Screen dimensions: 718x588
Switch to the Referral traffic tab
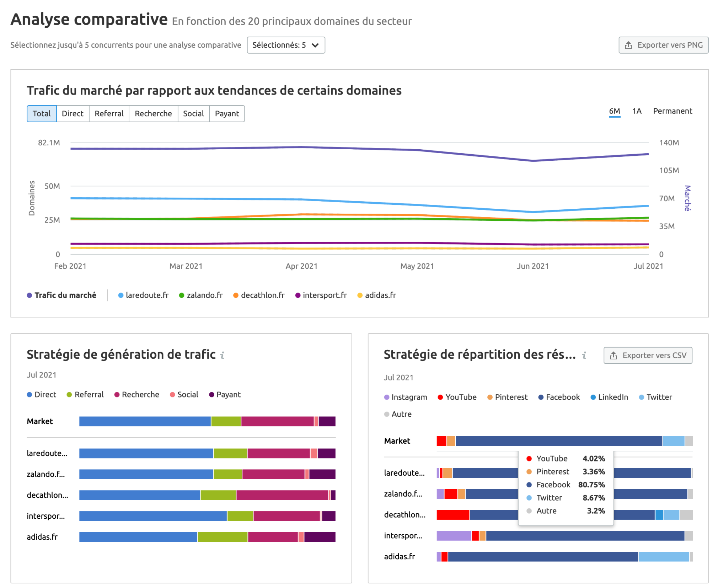tap(109, 113)
